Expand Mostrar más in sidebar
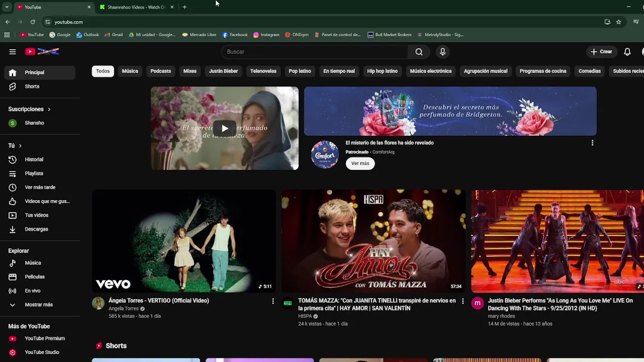Viewport: 644px width, 362px height. (39, 305)
